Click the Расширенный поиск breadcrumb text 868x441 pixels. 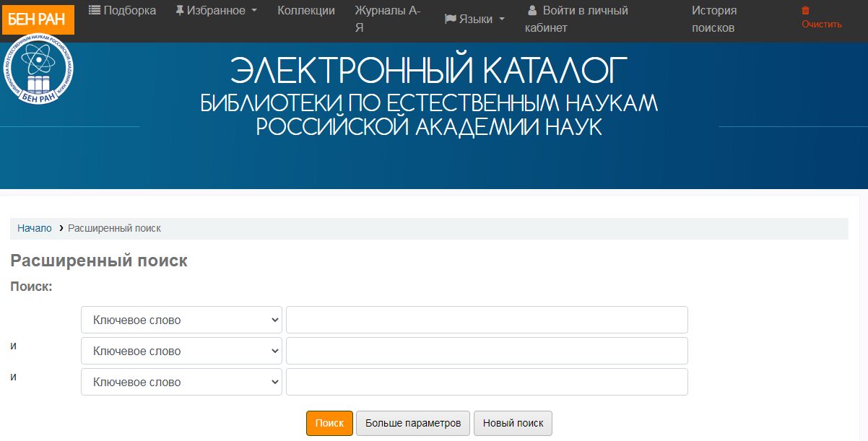click(114, 228)
